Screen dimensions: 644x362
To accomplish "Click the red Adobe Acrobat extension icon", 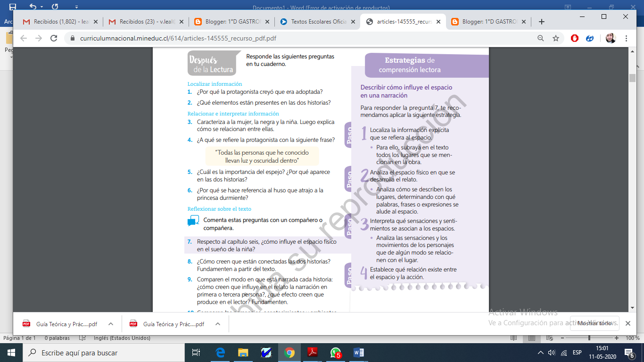I will [x=575, y=39].
